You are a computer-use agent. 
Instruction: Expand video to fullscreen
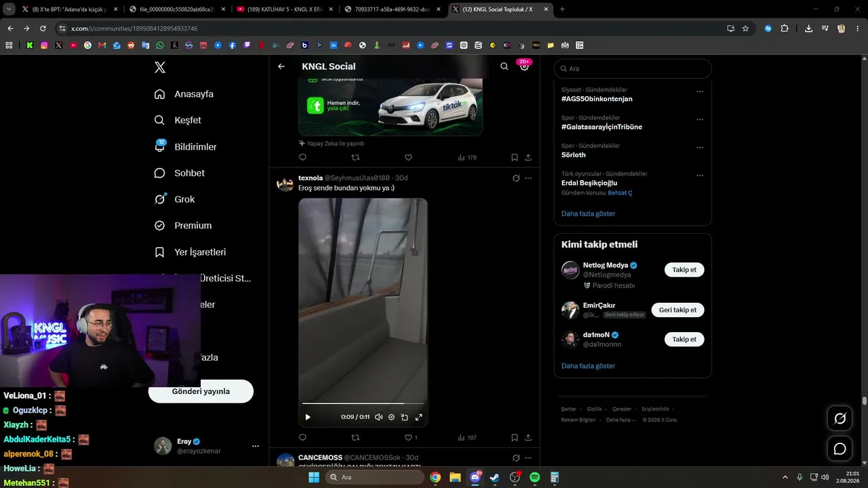click(418, 417)
